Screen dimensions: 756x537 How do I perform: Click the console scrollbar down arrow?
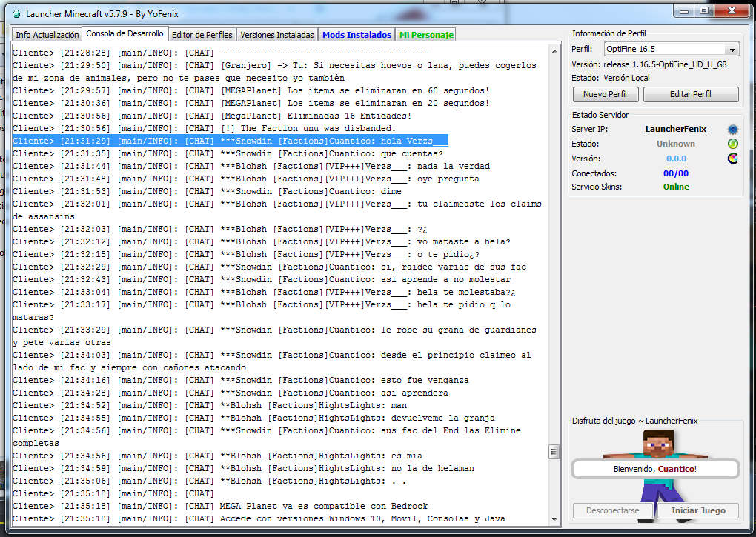[553, 518]
